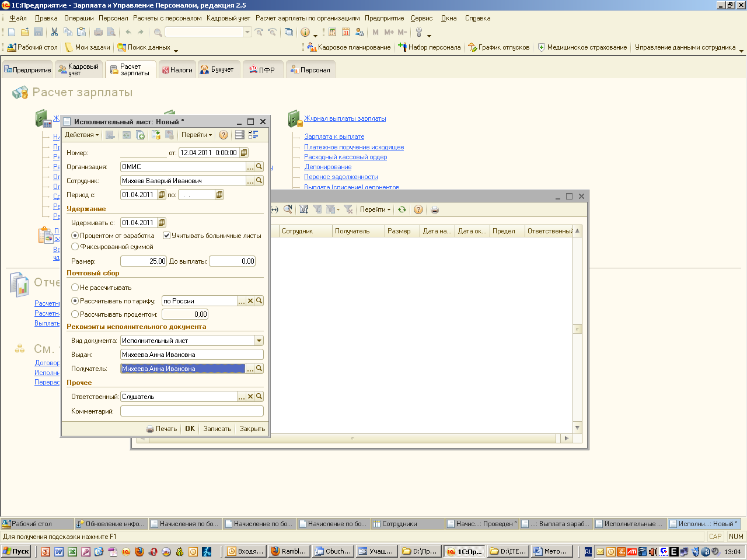The image size is (747, 560).
Task: Click the ellipsis selector of Организация field
Action: coord(250,167)
